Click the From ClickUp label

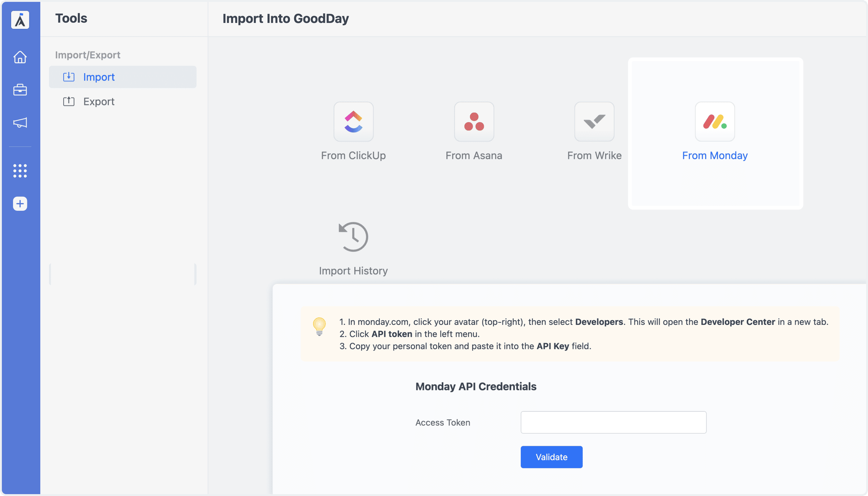pos(353,155)
